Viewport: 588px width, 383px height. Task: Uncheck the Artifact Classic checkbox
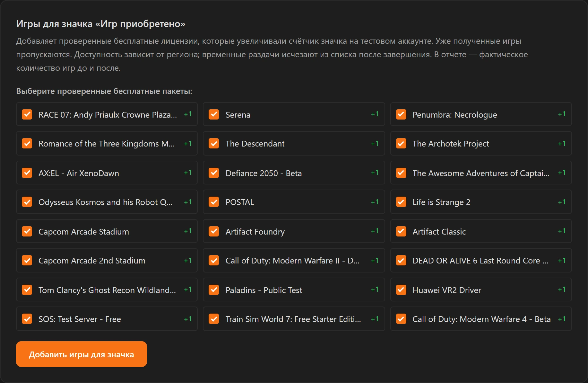pyautogui.click(x=401, y=231)
